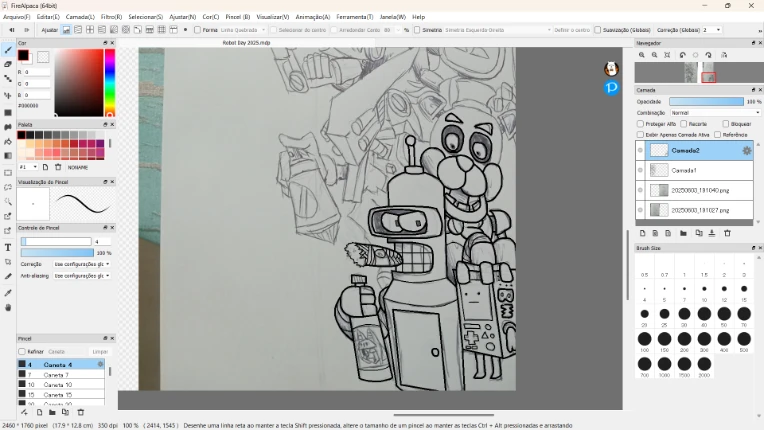Select the Brush tool in the left toolbar
764x430 pixels.
click(8, 50)
